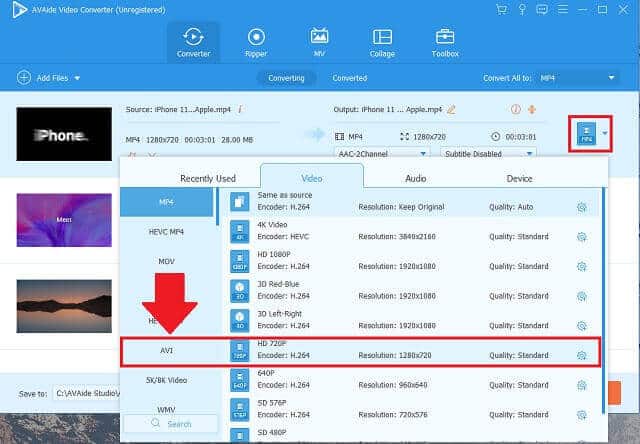Select the sunset lake video thumbnail

click(64, 306)
